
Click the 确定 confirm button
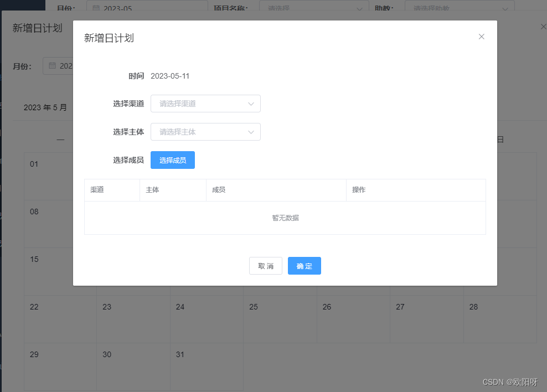[x=304, y=266]
